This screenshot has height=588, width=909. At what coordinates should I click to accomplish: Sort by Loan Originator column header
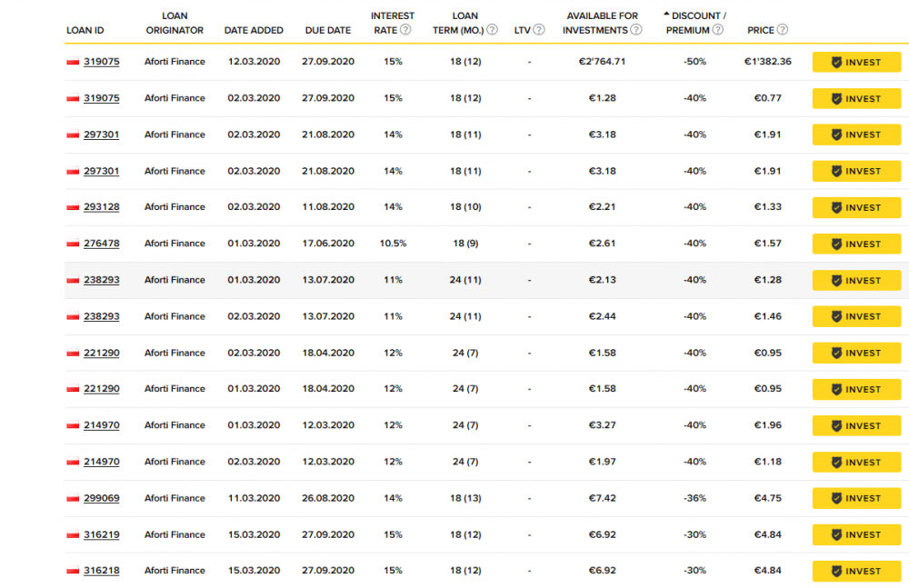[x=175, y=23]
